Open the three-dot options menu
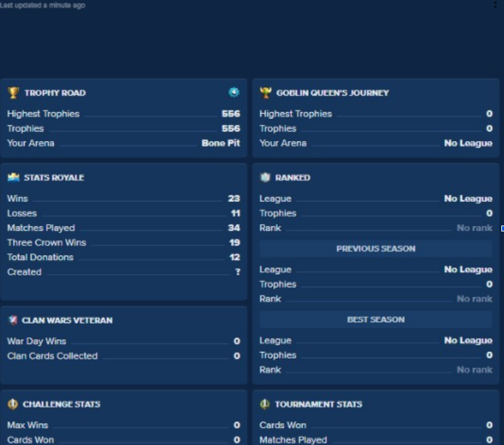Image resolution: width=504 pixels, height=445 pixels. click(495, 5)
